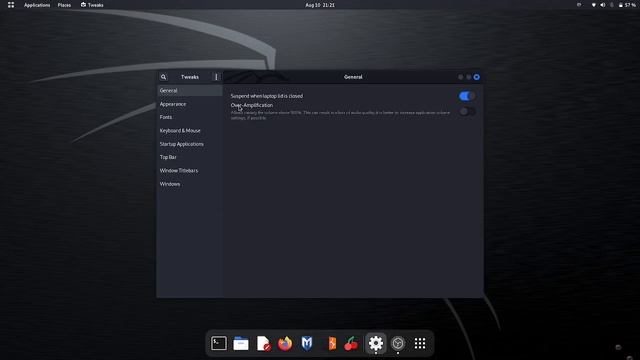Open the Applications menu in top bar
This screenshot has width=640, height=360.
(x=37, y=5)
